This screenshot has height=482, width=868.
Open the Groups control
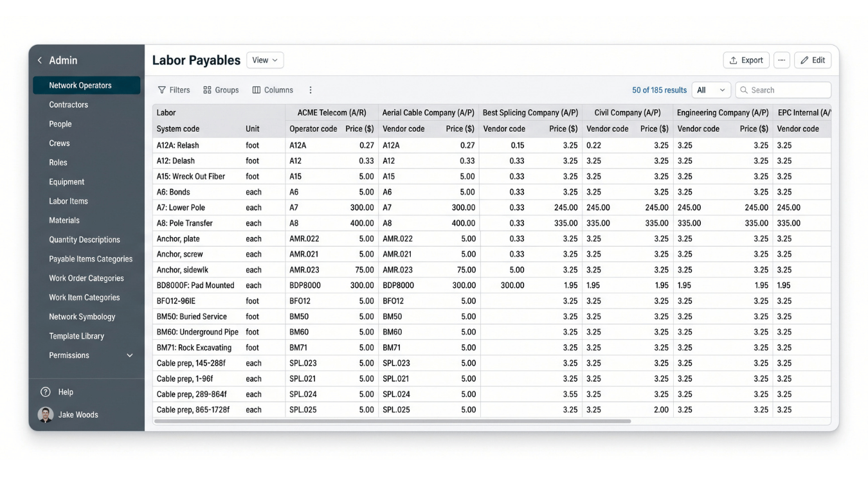pyautogui.click(x=221, y=90)
